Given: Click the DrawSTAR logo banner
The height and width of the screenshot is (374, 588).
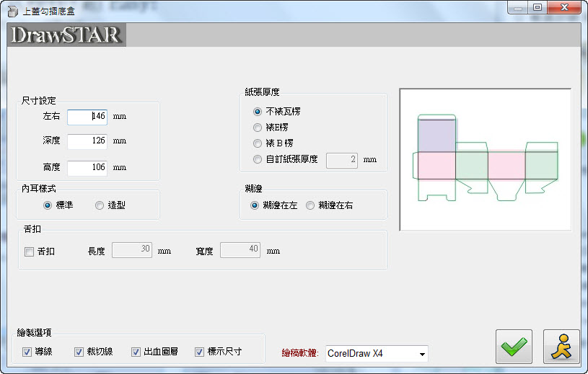Looking at the screenshot, I should click(x=66, y=35).
